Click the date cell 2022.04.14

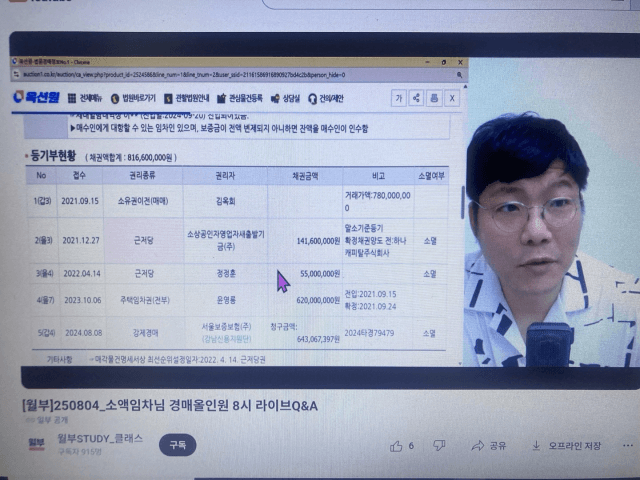tap(82, 273)
